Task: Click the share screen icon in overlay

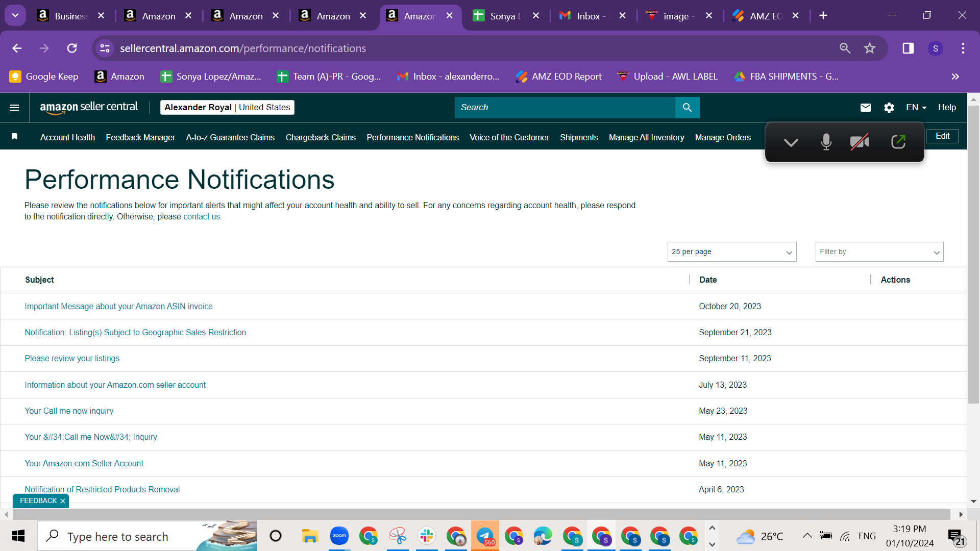Action: pos(898,142)
